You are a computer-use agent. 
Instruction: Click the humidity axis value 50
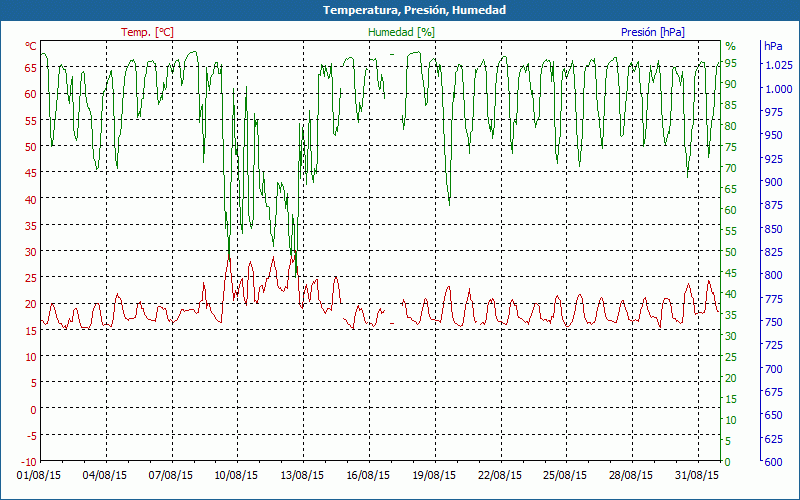[x=730, y=252]
